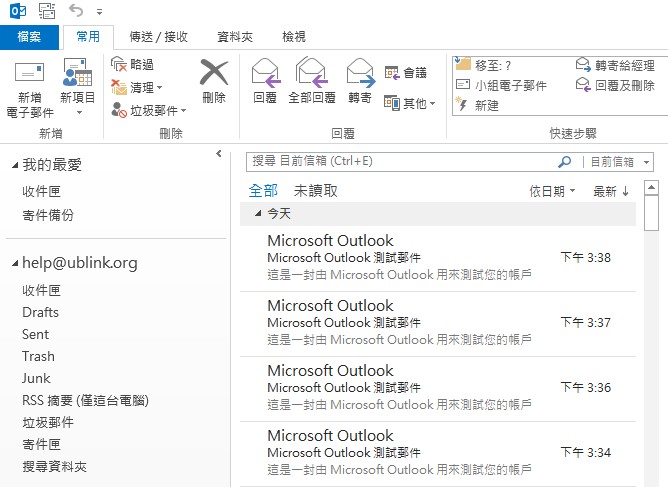The width and height of the screenshot is (668, 487).
Task: Click the Undo arrow in quick access toolbar
Action: coord(77,11)
